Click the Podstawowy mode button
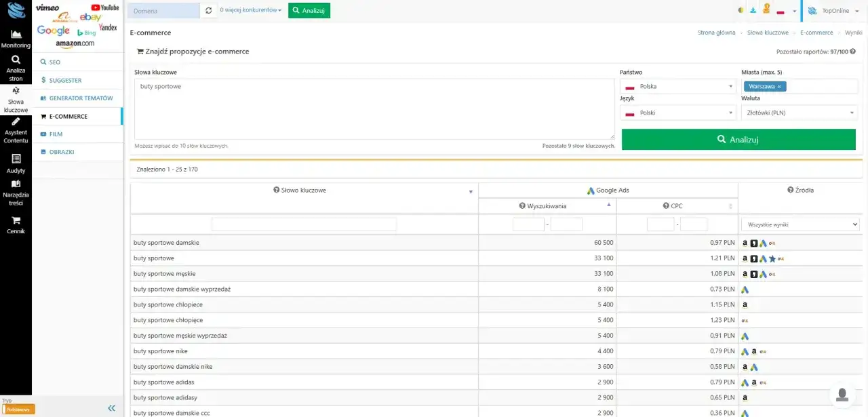This screenshot has width=868, height=417. tap(18, 410)
